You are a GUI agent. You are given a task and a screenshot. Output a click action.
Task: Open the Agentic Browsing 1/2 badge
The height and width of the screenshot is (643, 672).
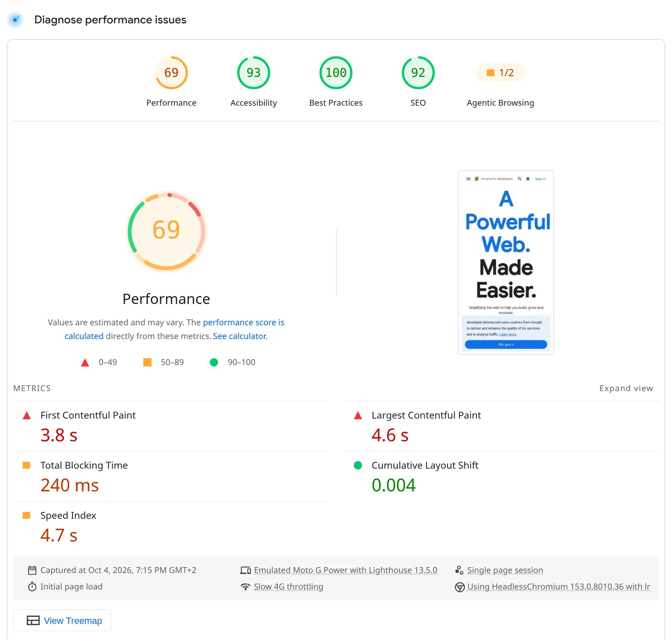point(501,82)
